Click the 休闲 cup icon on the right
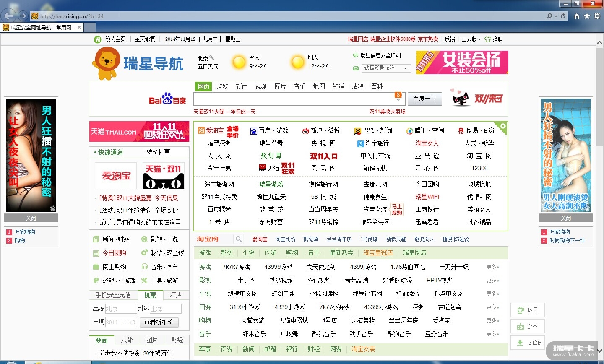This screenshot has width=604, height=364. point(521,310)
